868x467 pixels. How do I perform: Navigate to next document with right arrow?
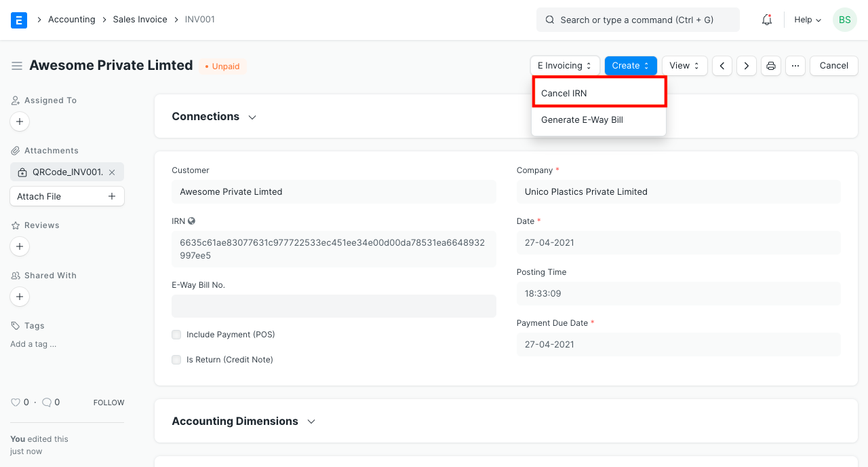coord(746,65)
